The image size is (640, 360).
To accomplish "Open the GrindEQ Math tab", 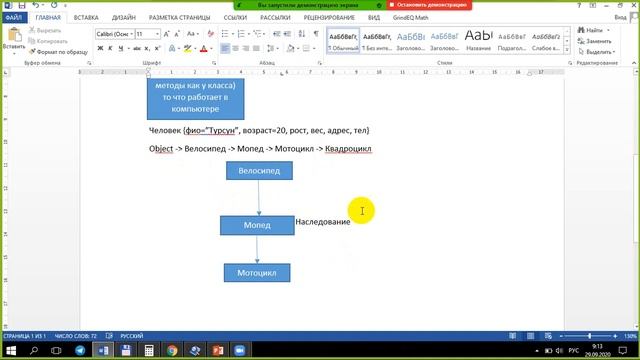I will coord(411,18).
